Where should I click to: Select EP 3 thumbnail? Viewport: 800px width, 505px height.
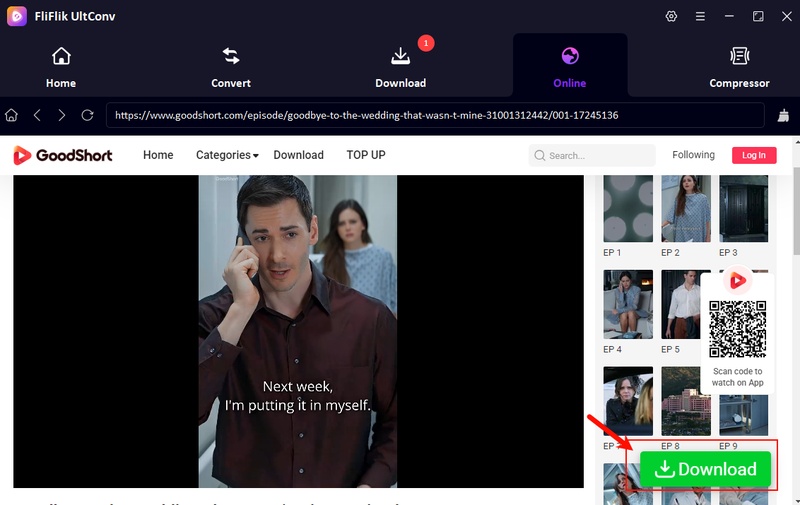click(743, 209)
